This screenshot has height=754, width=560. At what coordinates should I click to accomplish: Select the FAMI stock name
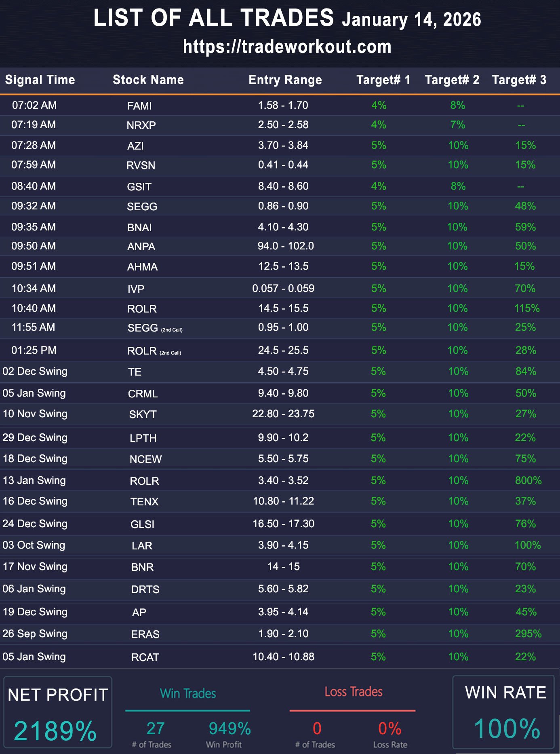coord(139,106)
